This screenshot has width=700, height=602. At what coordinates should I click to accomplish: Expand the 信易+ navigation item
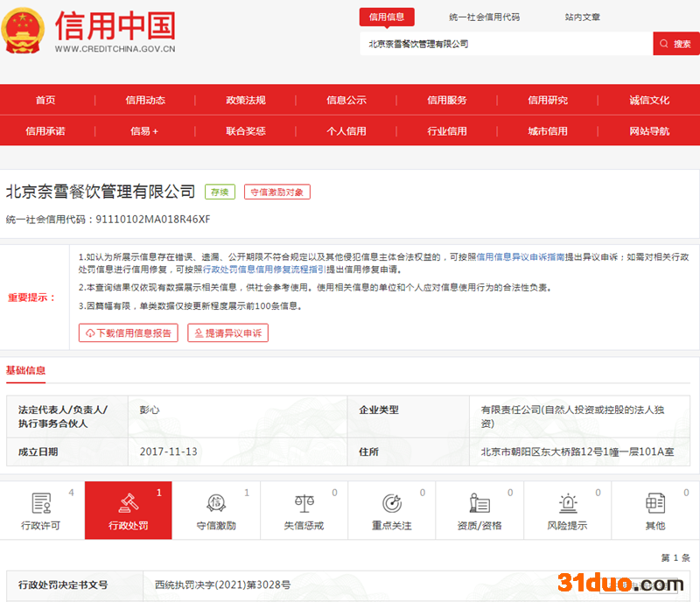coord(145,131)
